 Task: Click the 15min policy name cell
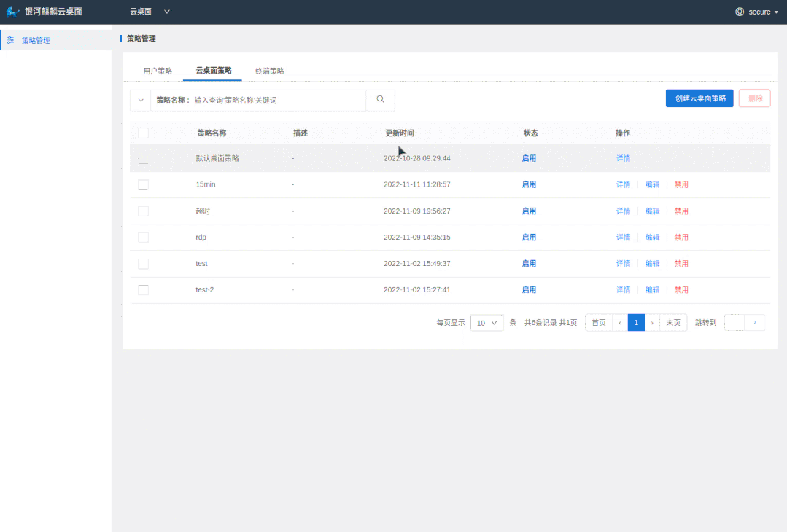coord(205,184)
